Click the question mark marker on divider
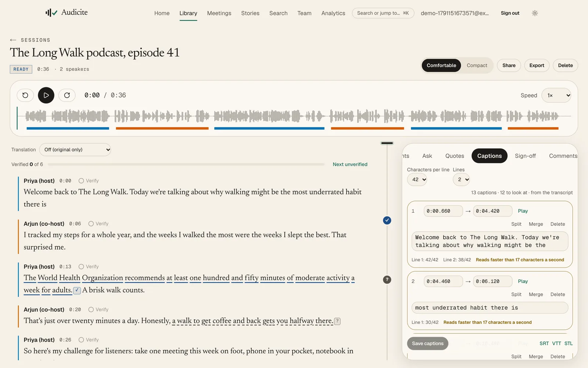Viewport: 588px width, 368px height. (387, 280)
